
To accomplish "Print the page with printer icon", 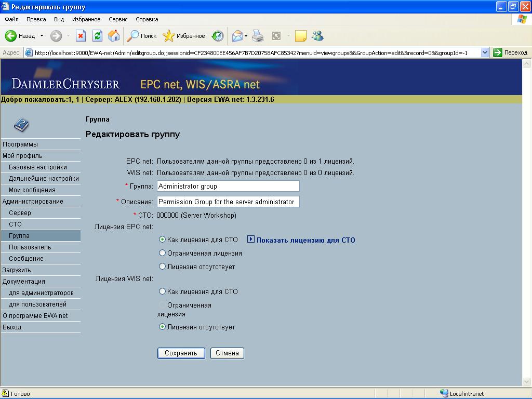I will click(258, 36).
